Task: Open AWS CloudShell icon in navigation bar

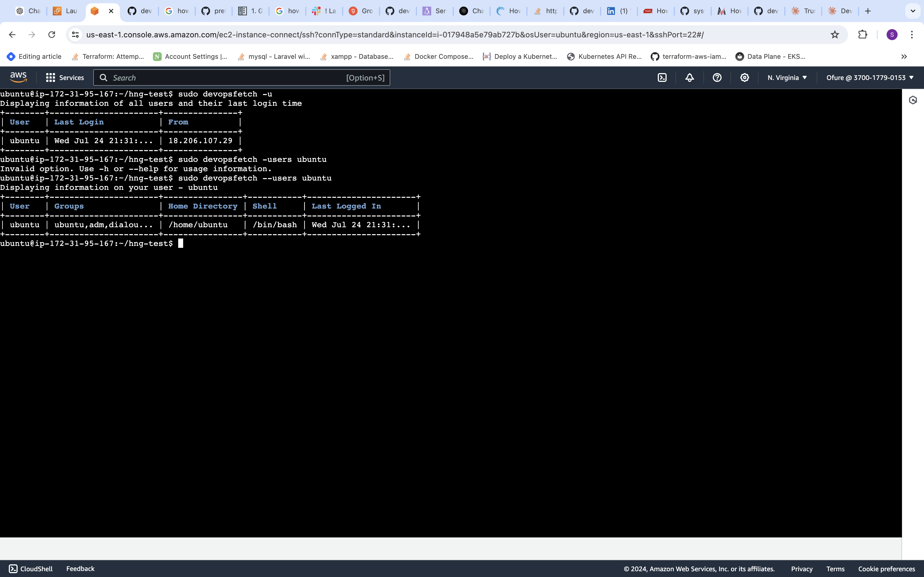Action: 662,78
